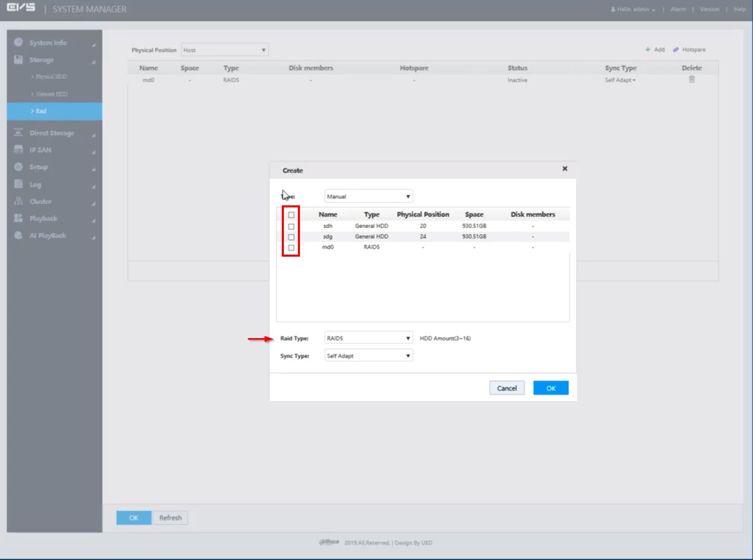Screen dimensions: 753x560
Task: Click the sdh disk name
Action: [x=328, y=226]
